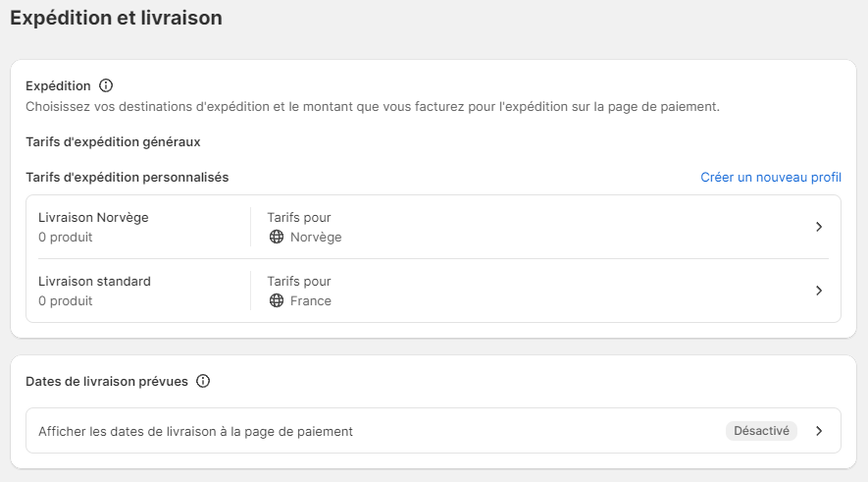This screenshot has width=868, height=482.
Task: Click the globe icon next to France
Action: [277, 300]
